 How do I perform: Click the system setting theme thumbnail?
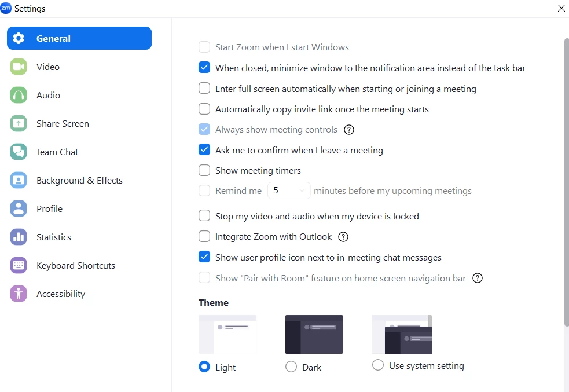pos(402,335)
